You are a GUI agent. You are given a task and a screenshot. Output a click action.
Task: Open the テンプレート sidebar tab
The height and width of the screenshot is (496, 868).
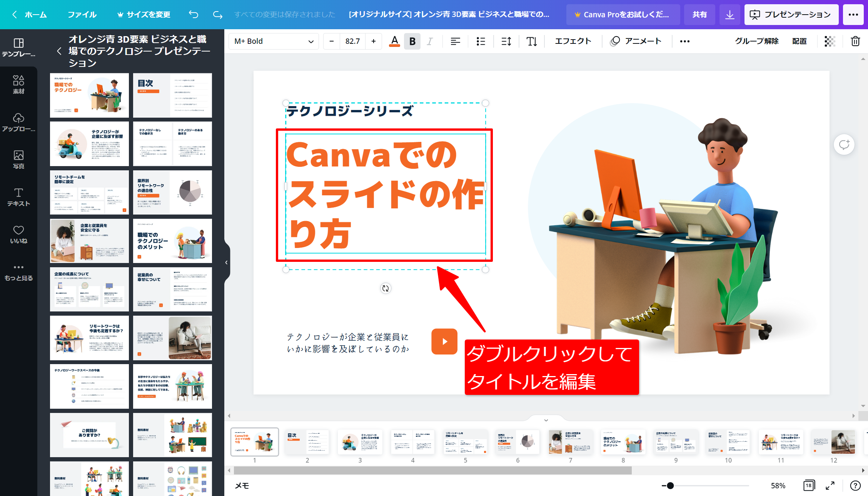pos(18,48)
